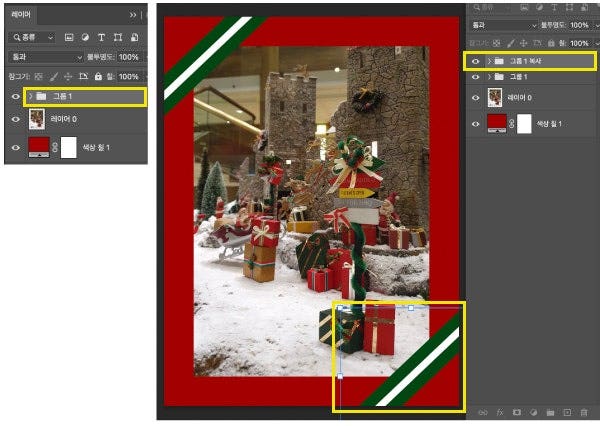Open the fx layer style menu

coord(500,412)
